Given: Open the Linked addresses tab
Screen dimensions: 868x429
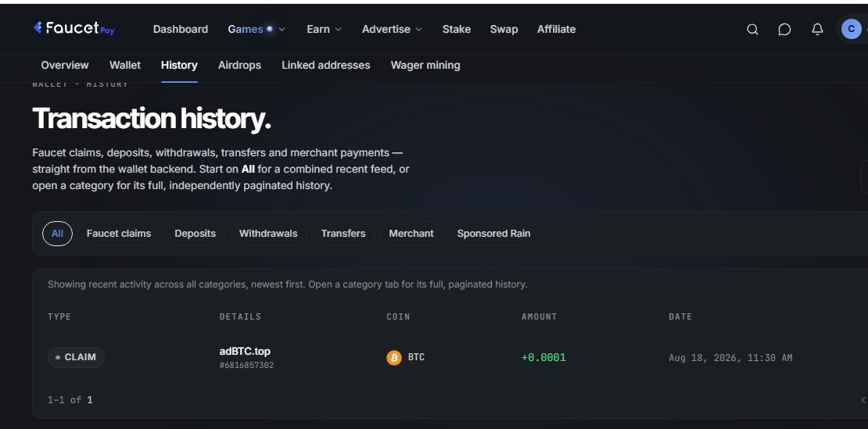Looking at the screenshot, I should point(326,65).
